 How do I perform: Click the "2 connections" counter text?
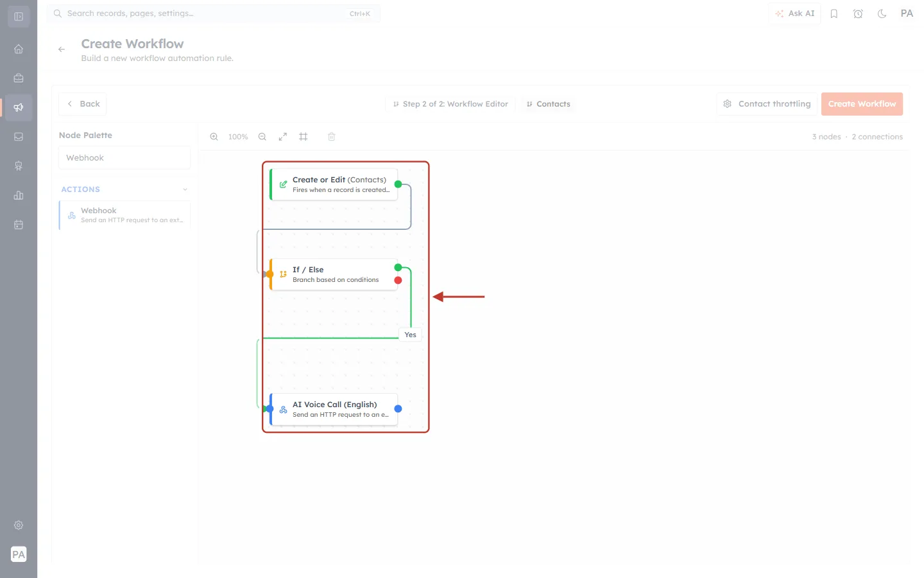[877, 137]
